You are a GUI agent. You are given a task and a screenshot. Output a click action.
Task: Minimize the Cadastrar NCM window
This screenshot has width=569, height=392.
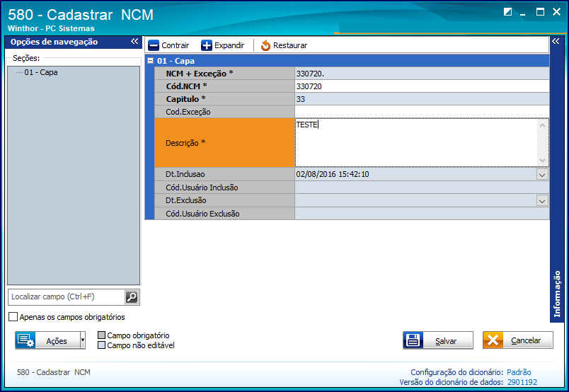tap(523, 13)
